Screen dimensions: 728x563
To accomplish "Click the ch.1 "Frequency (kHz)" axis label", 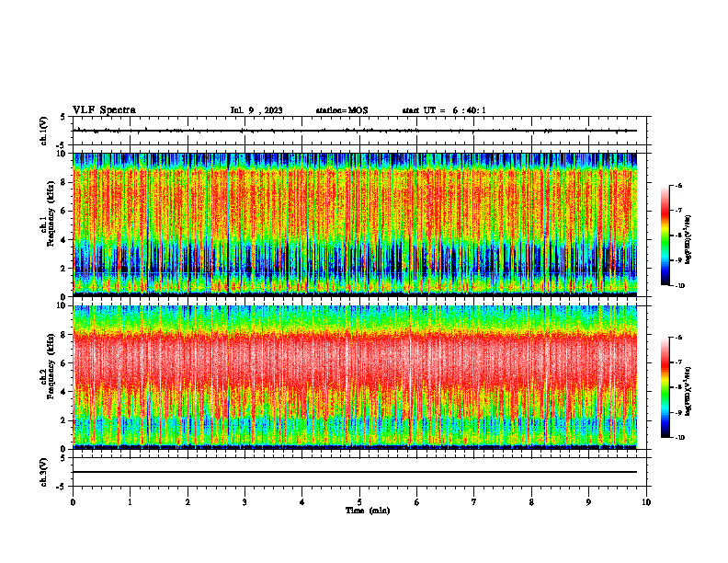I will (51, 213).
